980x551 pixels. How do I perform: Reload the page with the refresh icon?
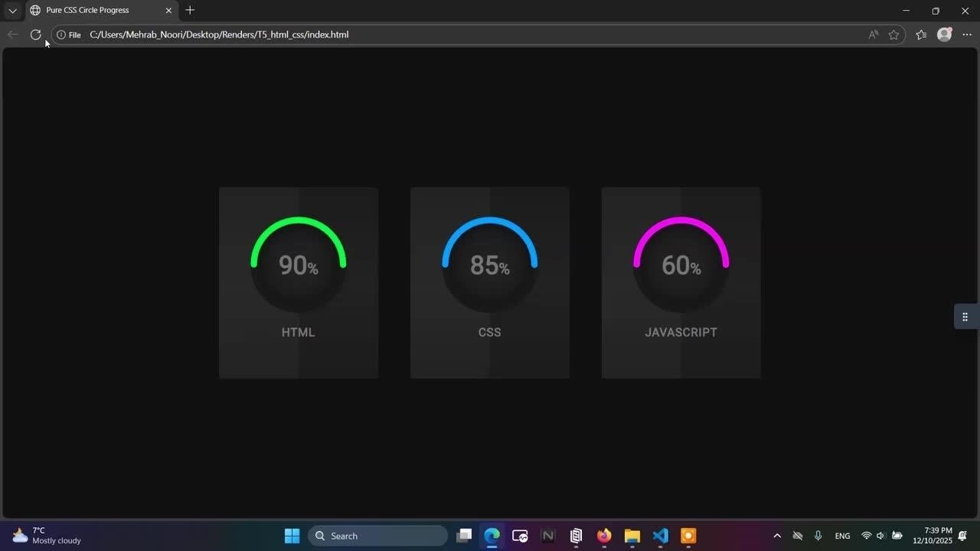[35, 34]
